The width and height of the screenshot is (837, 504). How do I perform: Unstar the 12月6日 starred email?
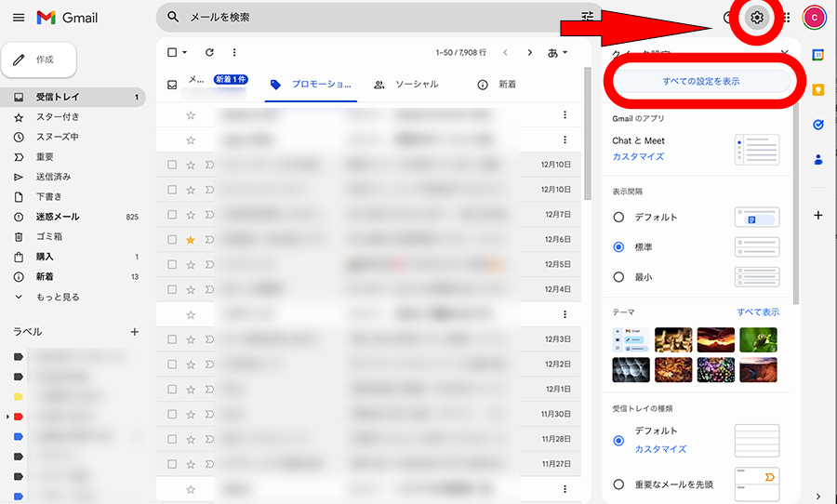tap(190, 240)
